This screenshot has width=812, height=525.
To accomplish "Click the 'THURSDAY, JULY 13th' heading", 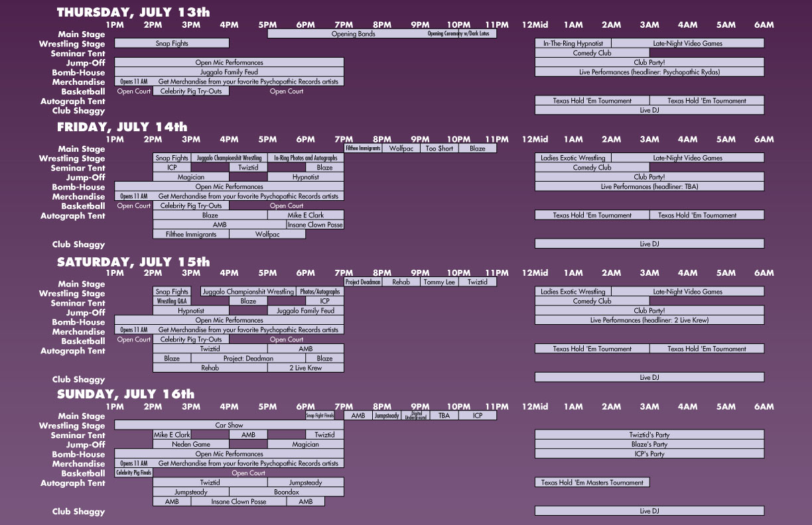I will coord(133,12).
